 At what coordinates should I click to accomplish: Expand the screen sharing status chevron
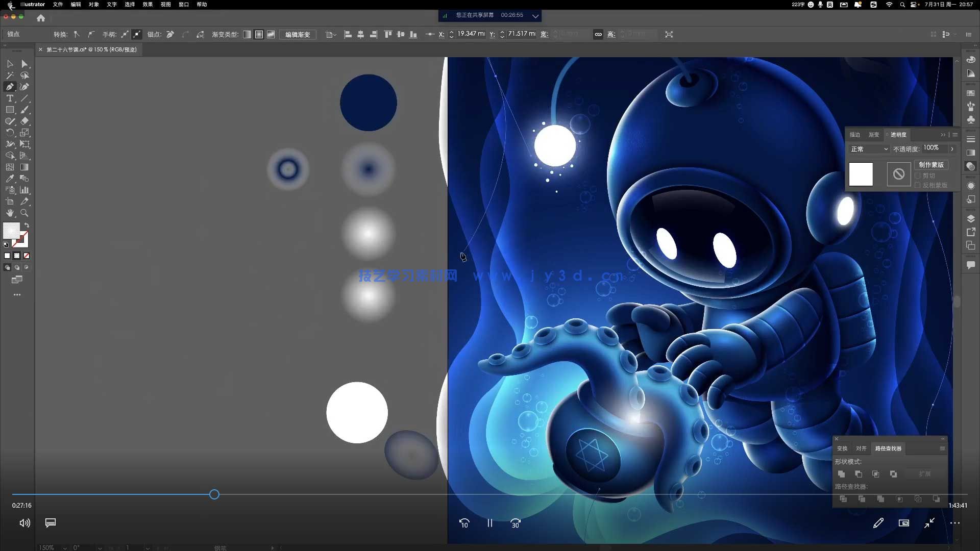point(535,16)
